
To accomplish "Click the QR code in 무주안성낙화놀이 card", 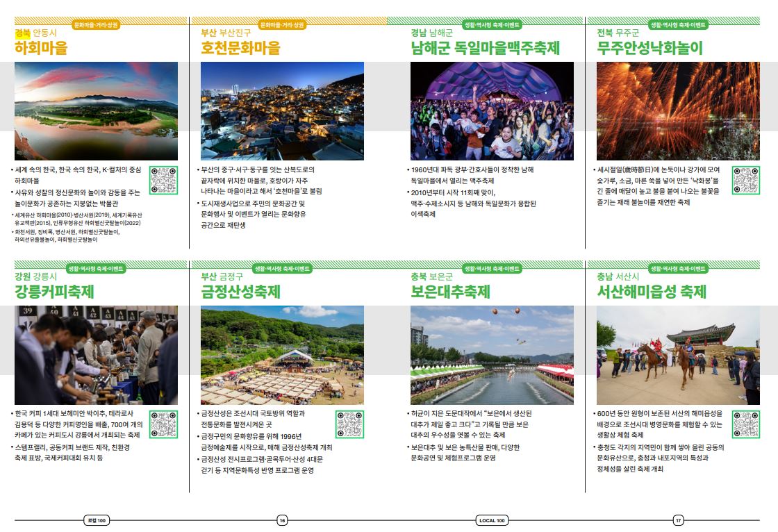I will 745,181.
